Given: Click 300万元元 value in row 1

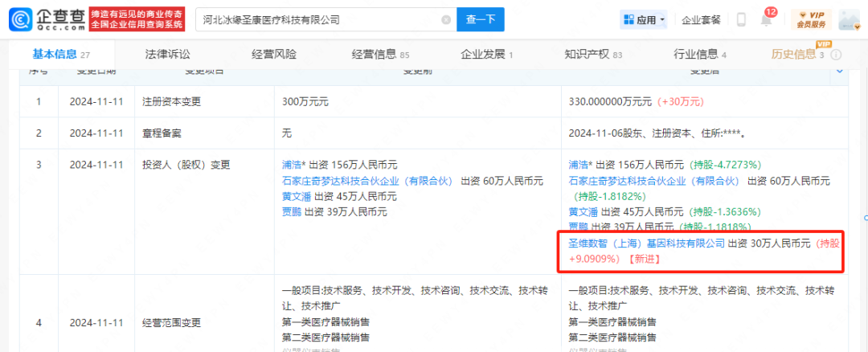Looking at the screenshot, I should click(x=305, y=102).
